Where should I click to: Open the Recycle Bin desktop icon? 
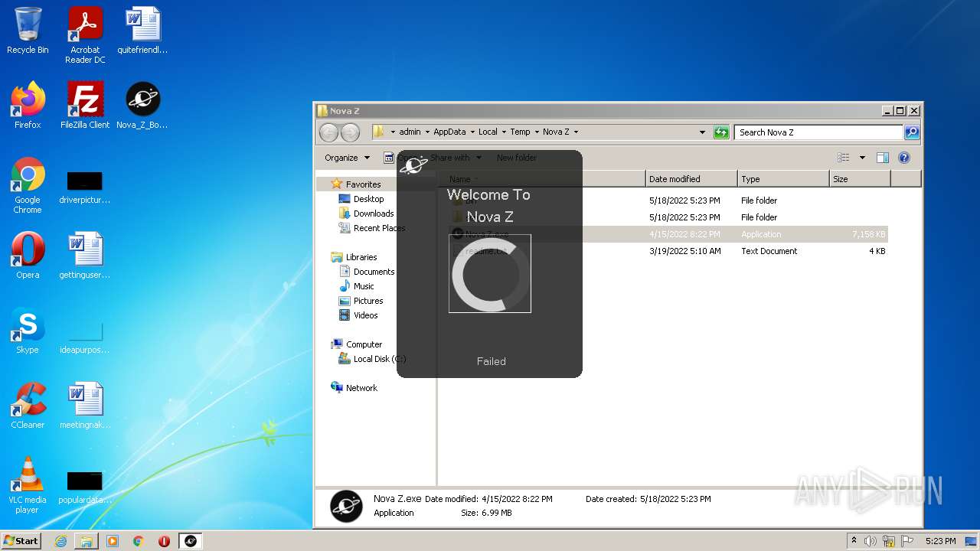(x=28, y=31)
